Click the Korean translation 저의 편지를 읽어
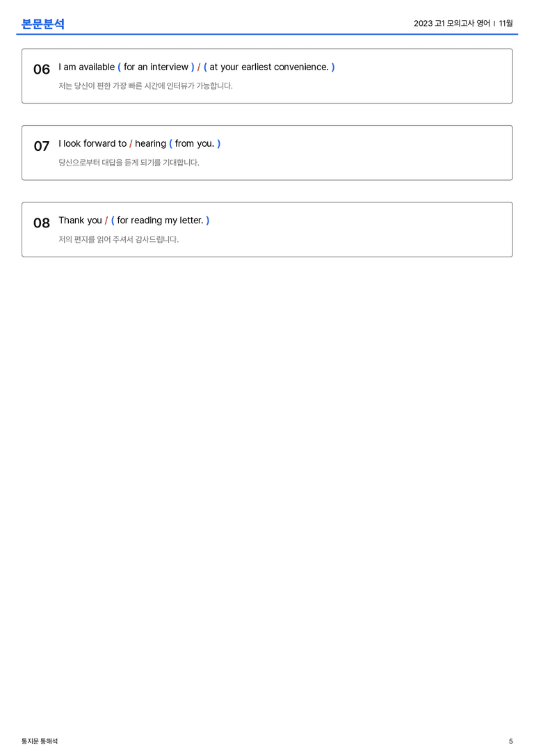534x756 pixels. coord(119,239)
